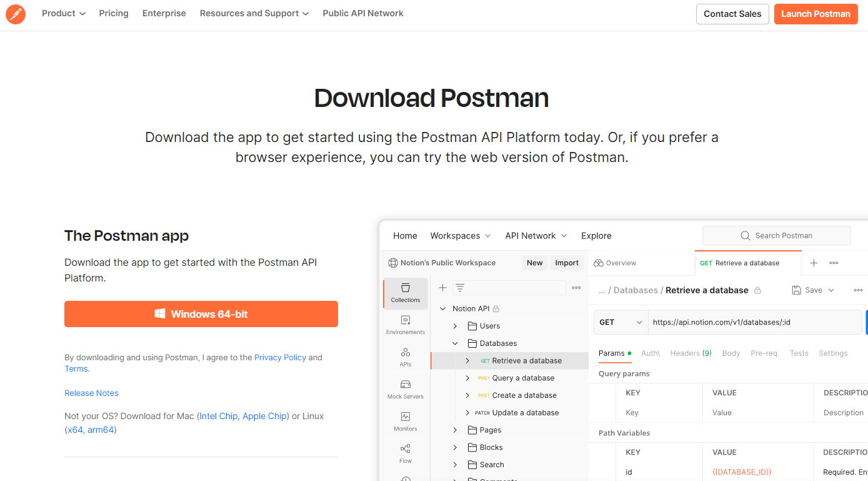
Task: Switch to the Body tab
Action: pos(731,353)
